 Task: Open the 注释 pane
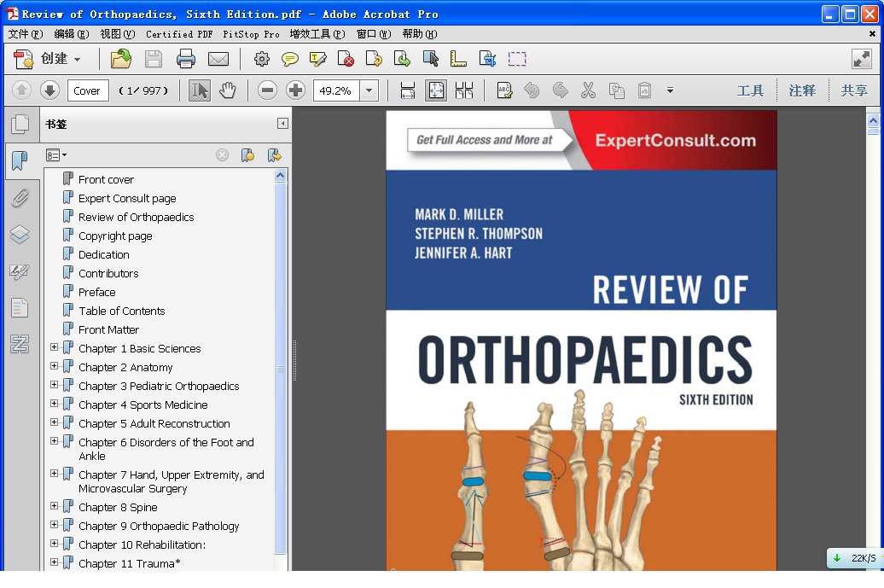802,90
